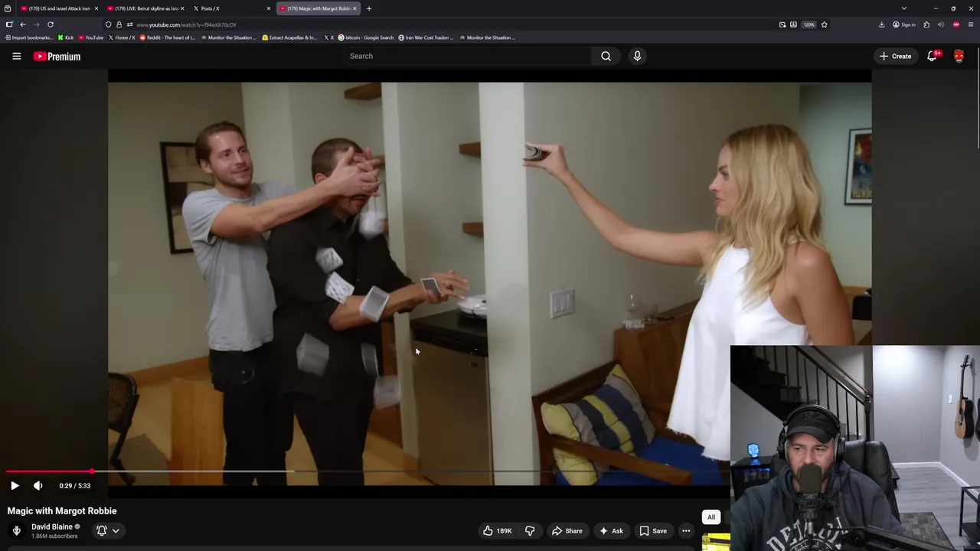
Task: Close the Posts / X tab
Action: tap(269, 8)
